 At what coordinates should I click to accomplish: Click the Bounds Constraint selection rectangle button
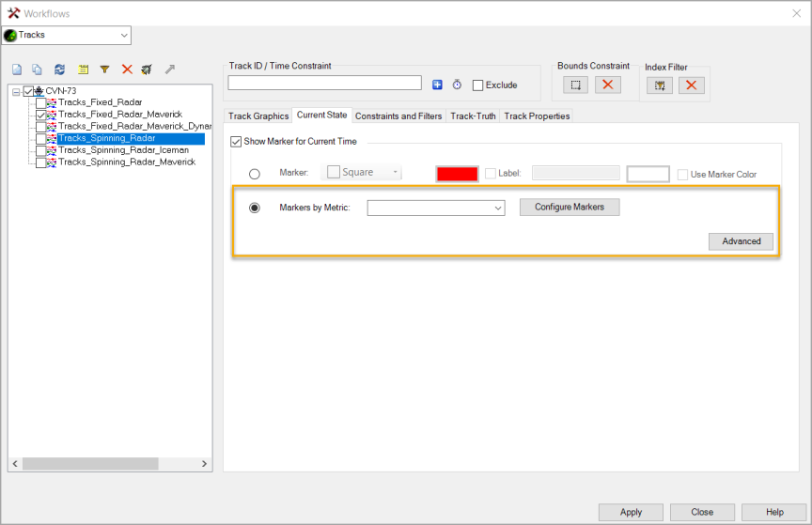click(x=576, y=85)
